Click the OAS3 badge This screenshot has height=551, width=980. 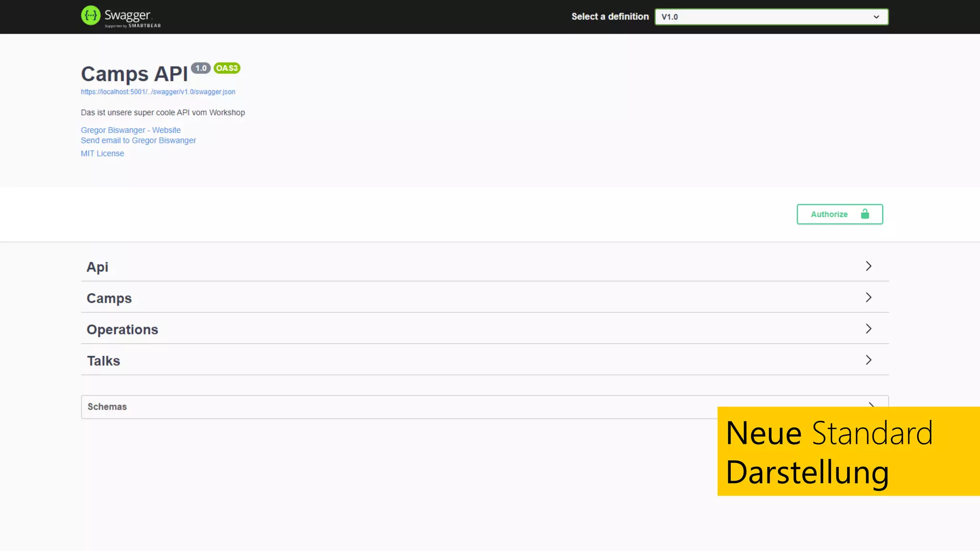coord(227,68)
